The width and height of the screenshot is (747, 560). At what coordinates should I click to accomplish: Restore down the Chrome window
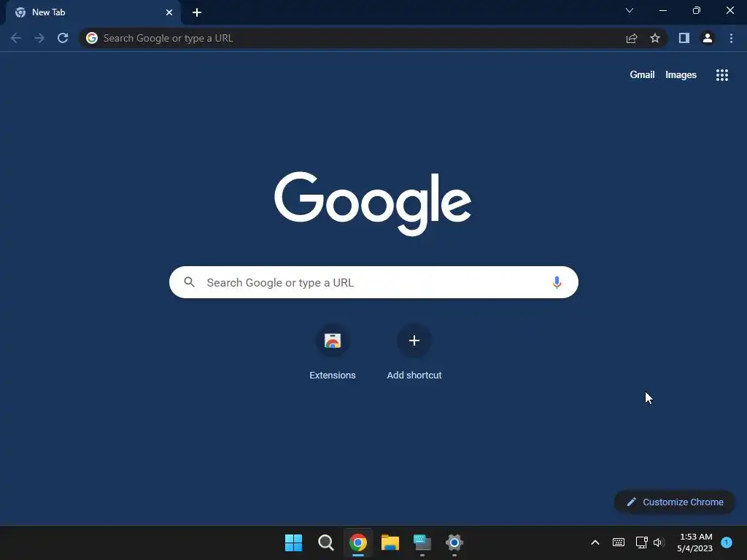tap(697, 10)
